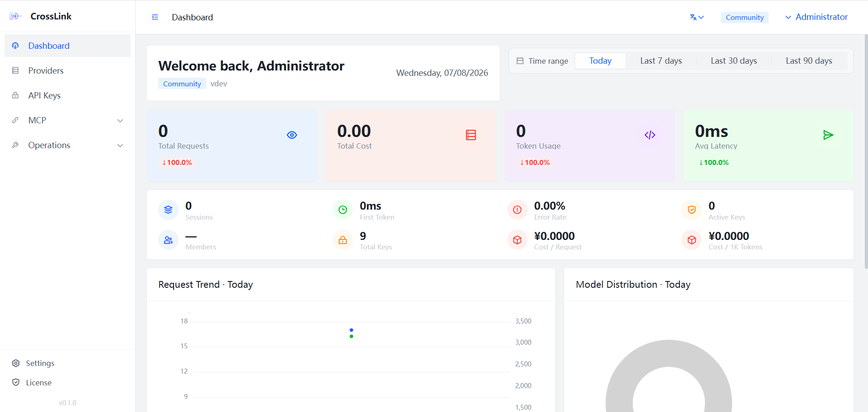Click the Cost / Request box icon
Viewport: 868px width, 412px height.
(517, 240)
